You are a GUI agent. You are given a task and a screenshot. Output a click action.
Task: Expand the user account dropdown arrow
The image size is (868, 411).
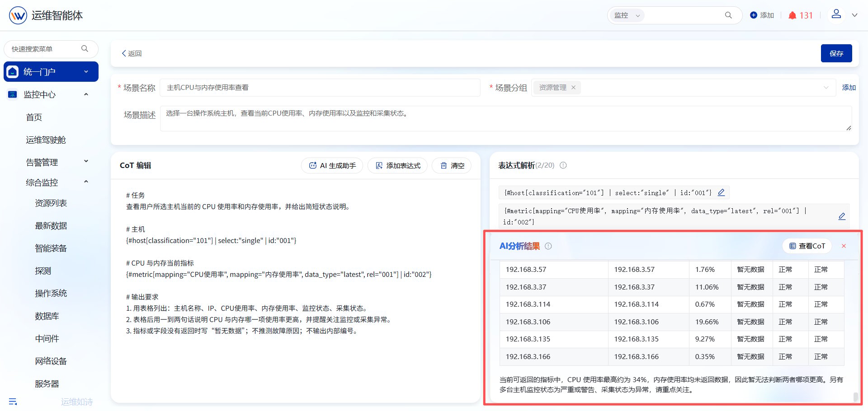point(854,15)
